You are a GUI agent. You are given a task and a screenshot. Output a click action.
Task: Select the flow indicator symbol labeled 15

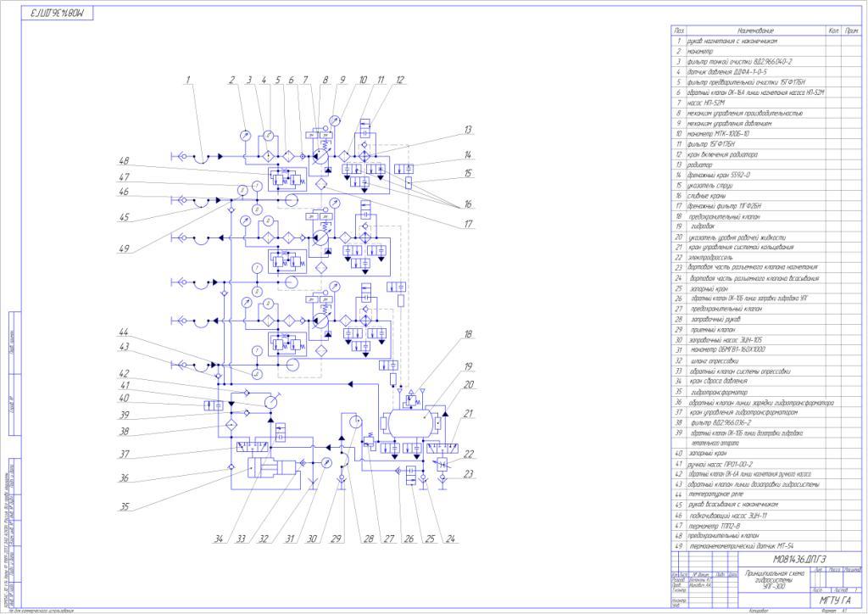pyautogui.click(x=409, y=182)
